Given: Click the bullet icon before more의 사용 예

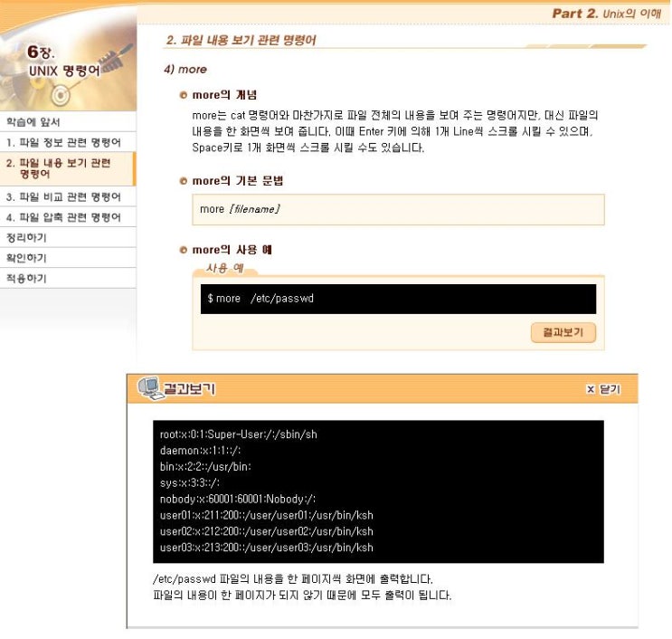Looking at the screenshot, I should (184, 250).
